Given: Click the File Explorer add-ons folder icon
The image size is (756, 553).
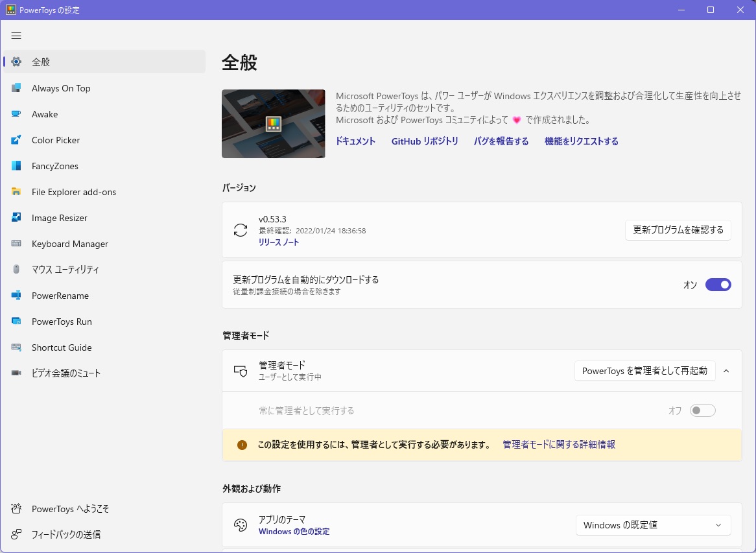Looking at the screenshot, I should [16, 192].
